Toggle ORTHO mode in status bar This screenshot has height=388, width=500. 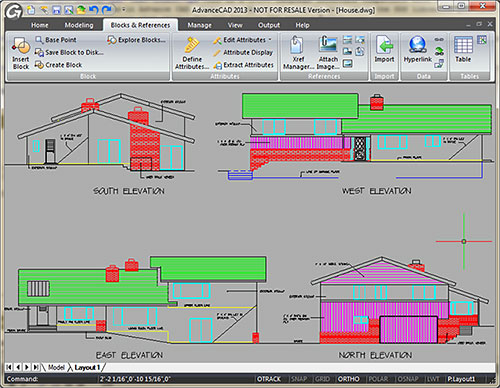(x=348, y=379)
